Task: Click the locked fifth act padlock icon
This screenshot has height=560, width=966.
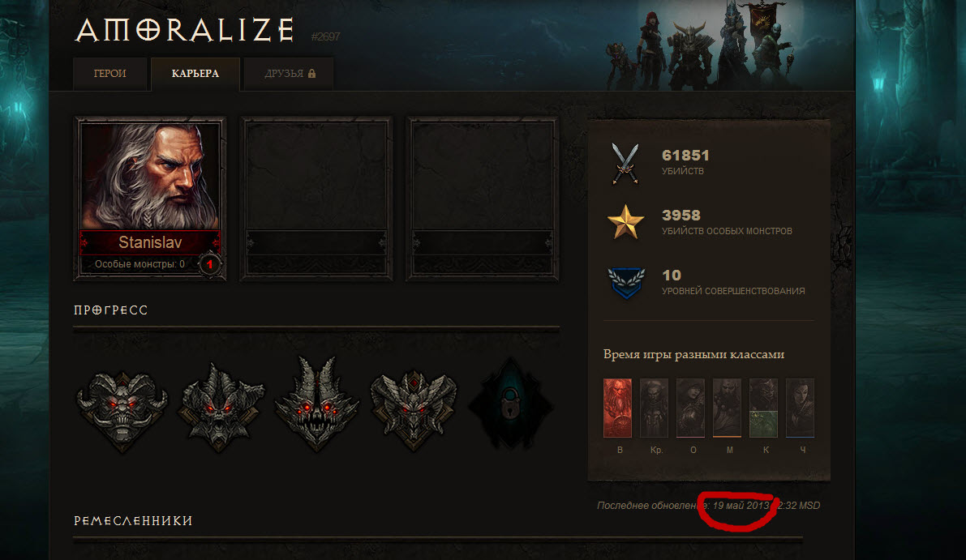Action: (x=510, y=404)
